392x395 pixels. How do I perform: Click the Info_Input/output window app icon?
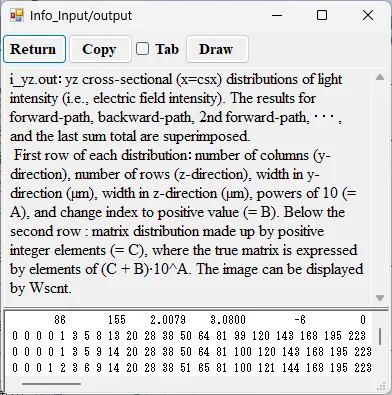[17, 15]
